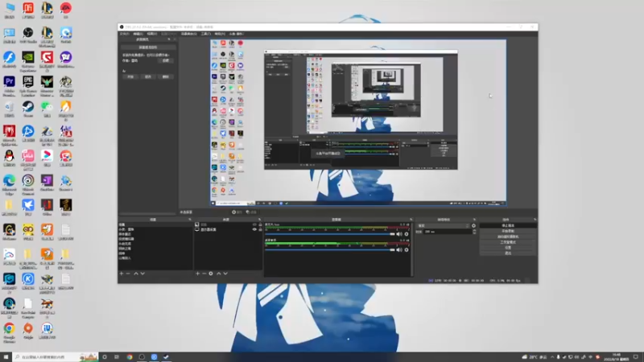Open the Windows Start menu
This screenshot has width=644, height=362.
[6, 357]
